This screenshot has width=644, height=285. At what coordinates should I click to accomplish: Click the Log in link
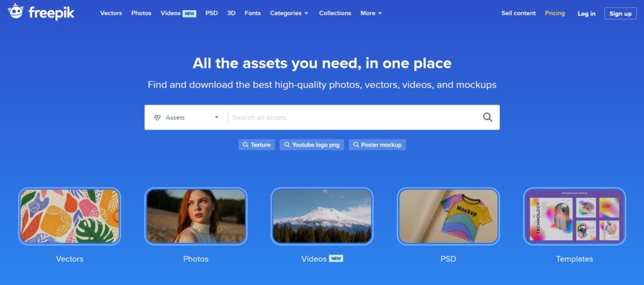587,14
